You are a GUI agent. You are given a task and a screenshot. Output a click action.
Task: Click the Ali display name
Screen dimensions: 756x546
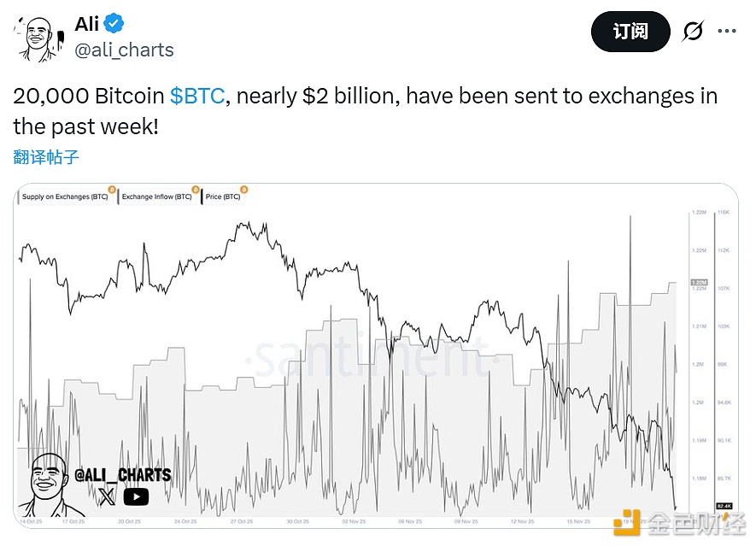[x=86, y=24]
